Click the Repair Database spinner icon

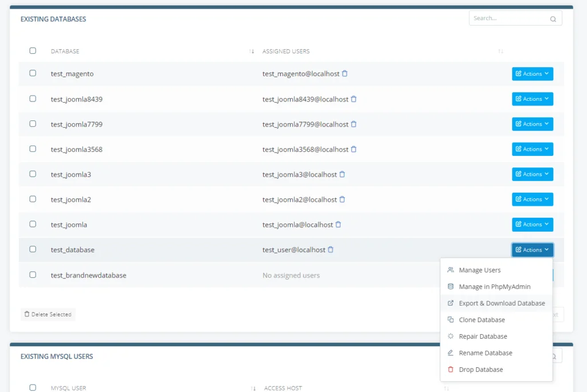pos(451,336)
